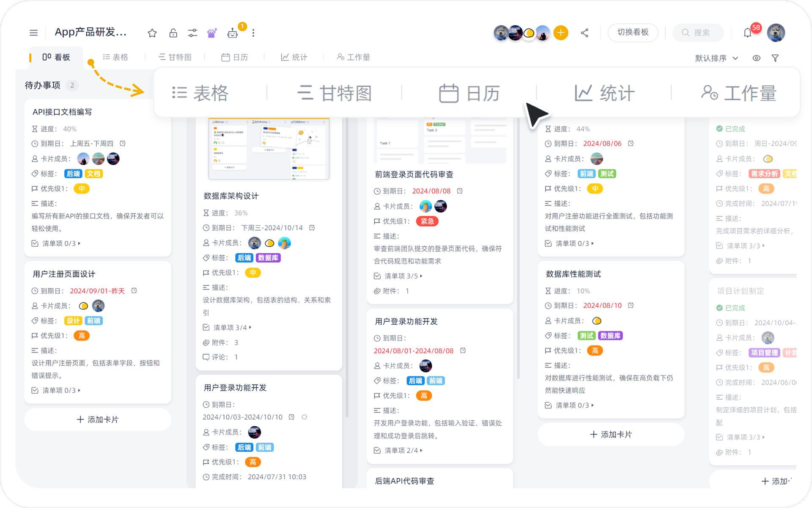This screenshot has width=812, height=508.
Task: Open the 统计 view from the overlay menu
Action: point(604,93)
